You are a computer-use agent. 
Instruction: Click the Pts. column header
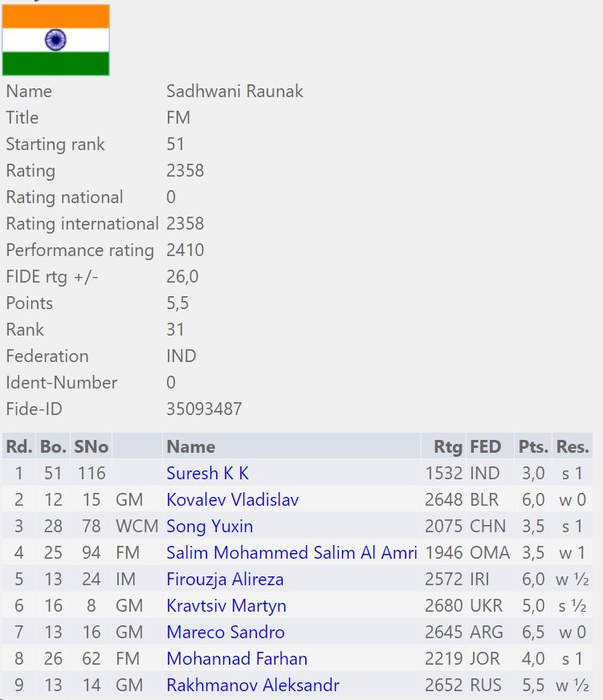pyautogui.click(x=533, y=446)
